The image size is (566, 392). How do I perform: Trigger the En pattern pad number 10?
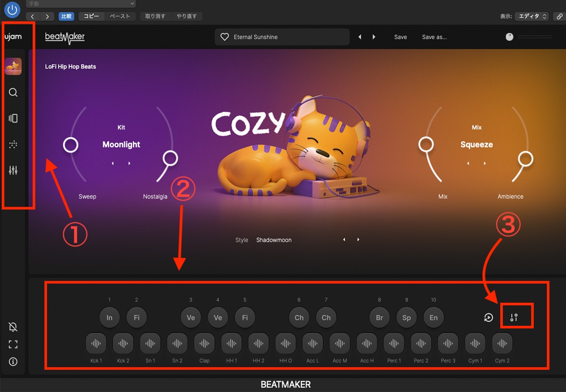pos(434,318)
